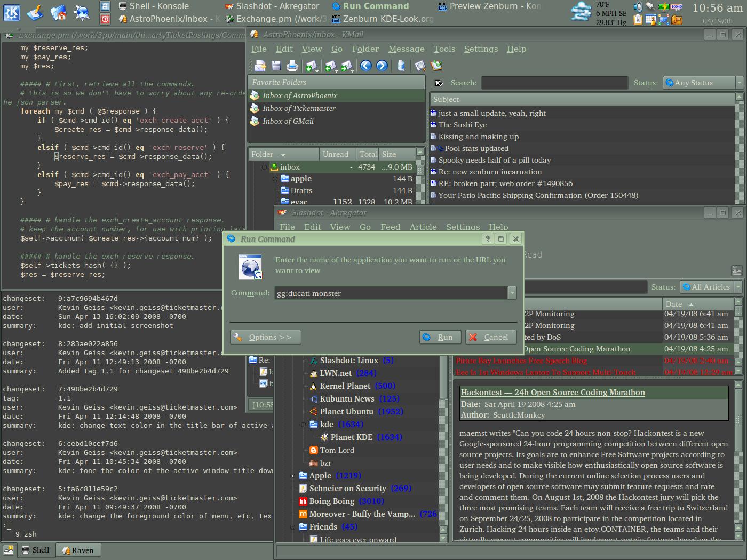Switch to Zenburn KDE-Look.org taskbar entry

tap(383, 19)
